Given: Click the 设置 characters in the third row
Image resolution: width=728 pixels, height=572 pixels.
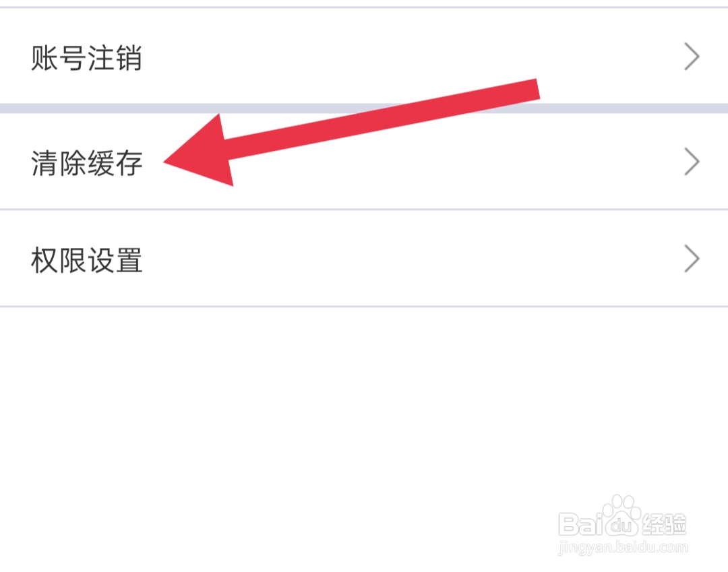Looking at the screenshot, I should pos(115,260).
